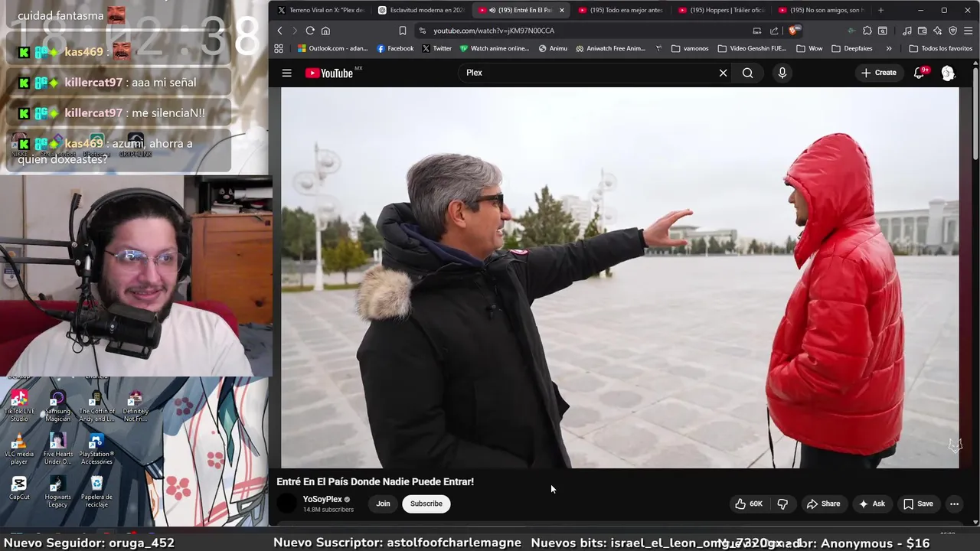Save the video to a playlist
Viewport: 980px width, 551px height.
pos(918,504)
